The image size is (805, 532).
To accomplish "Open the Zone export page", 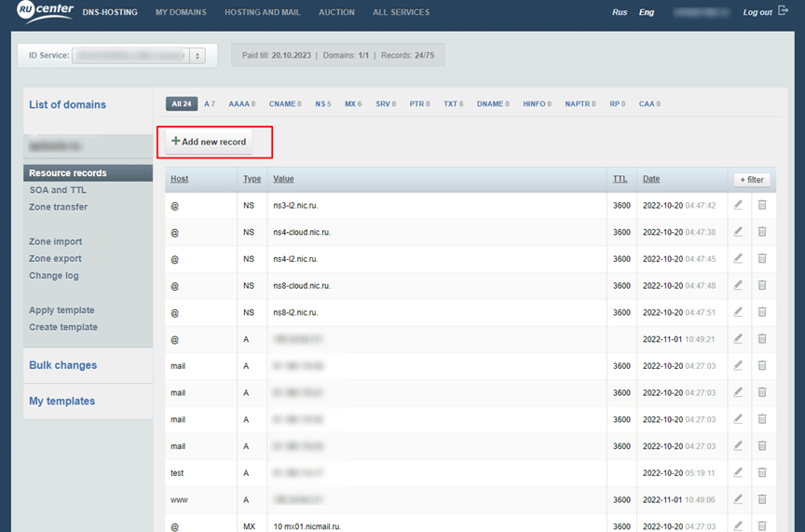I will click(x=55, y=258).
